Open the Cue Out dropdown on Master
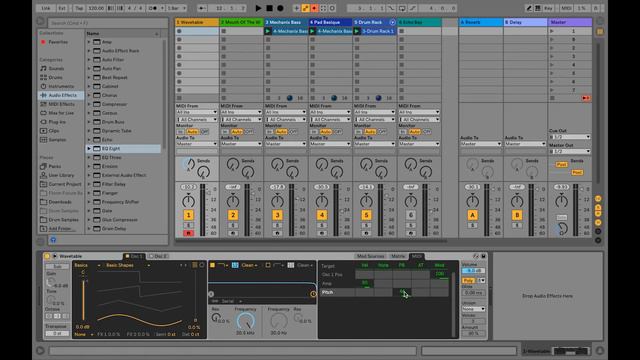This screenshot has height=360, width=640. tap(570, 137)
